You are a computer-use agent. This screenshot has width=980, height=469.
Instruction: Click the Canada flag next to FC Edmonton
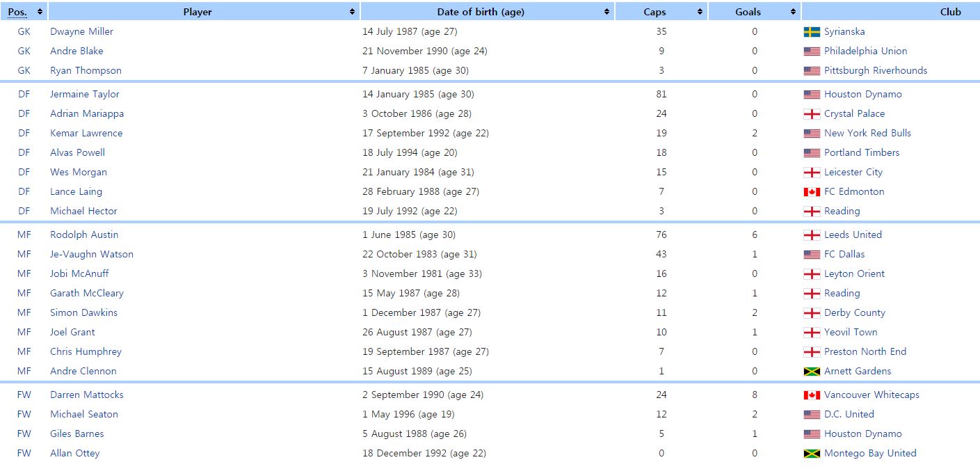[x=811, y=192]
